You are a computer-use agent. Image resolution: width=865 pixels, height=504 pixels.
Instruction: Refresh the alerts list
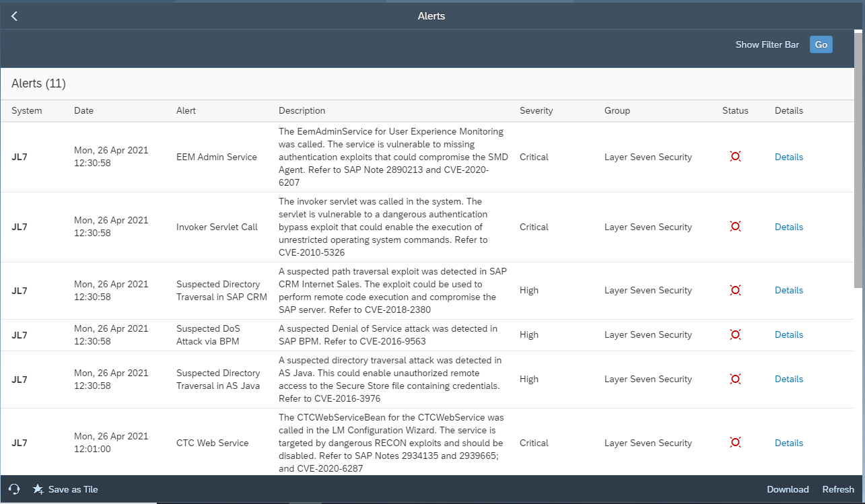[837, 489]
